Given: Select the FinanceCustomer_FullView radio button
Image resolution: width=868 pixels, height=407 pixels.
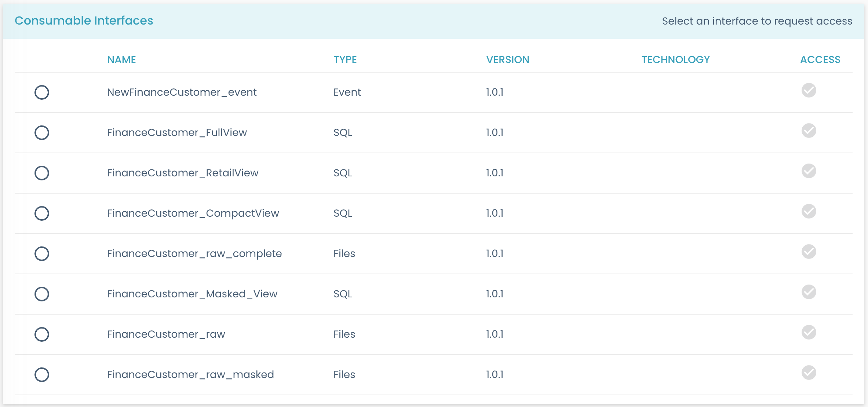Looking at the screenshot, I should point(42,133).
